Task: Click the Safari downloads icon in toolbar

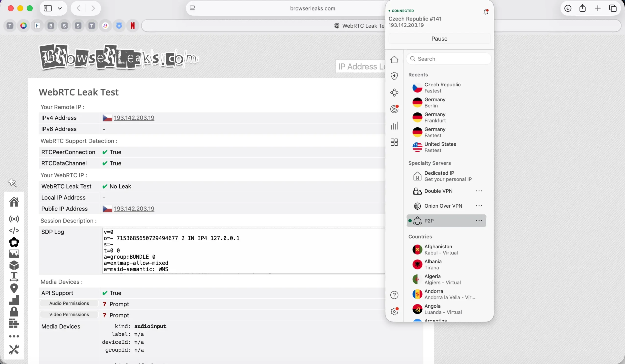Action: (567, 8)
